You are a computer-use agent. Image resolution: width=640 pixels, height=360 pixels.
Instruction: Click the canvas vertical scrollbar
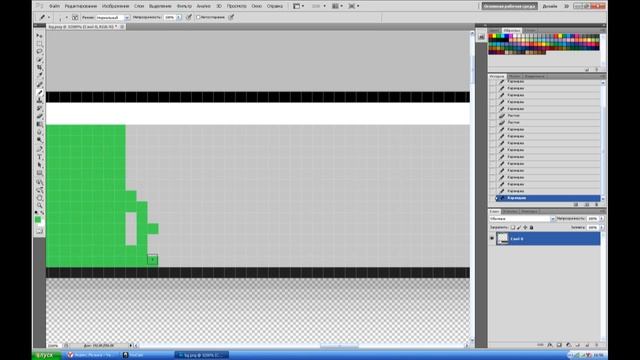pos(472,186)
